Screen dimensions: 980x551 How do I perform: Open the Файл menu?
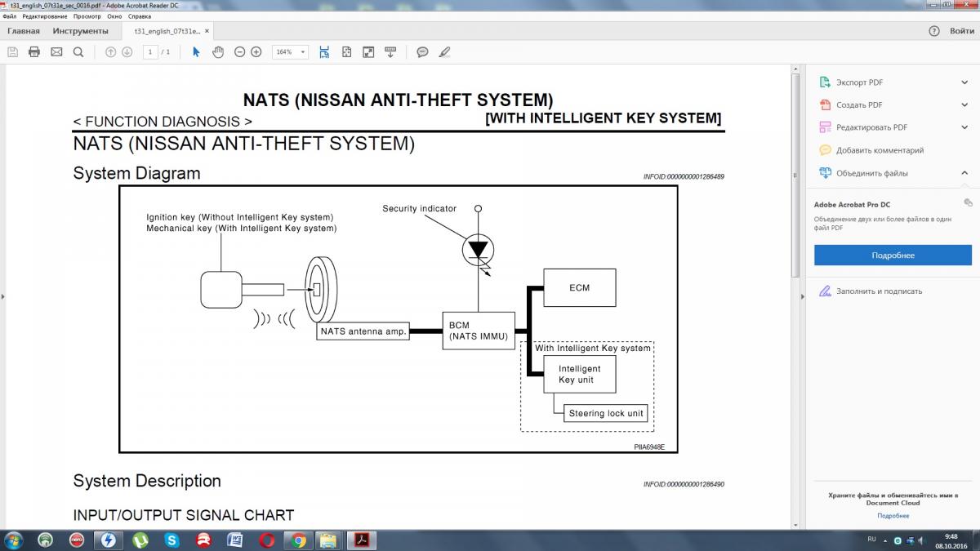10,16
